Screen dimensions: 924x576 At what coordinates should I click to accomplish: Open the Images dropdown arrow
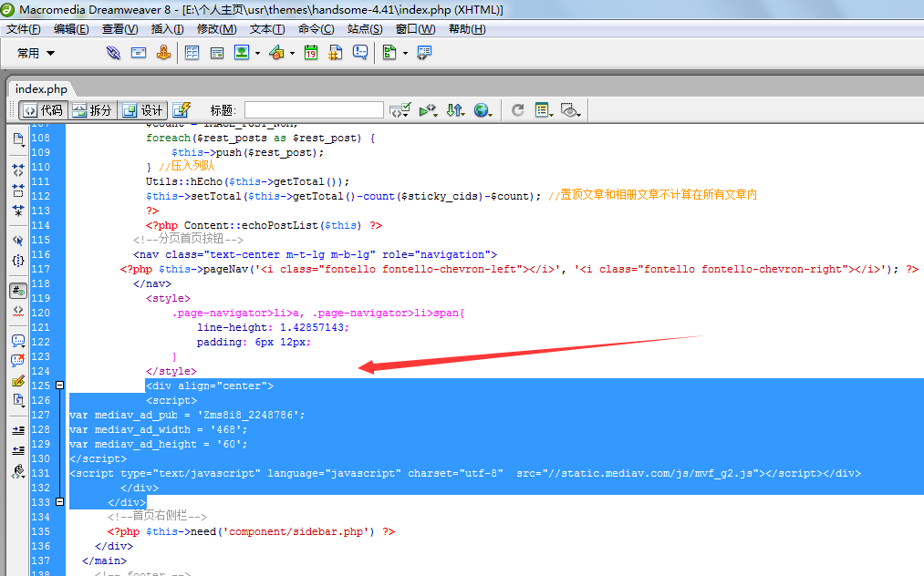[257, 54]
